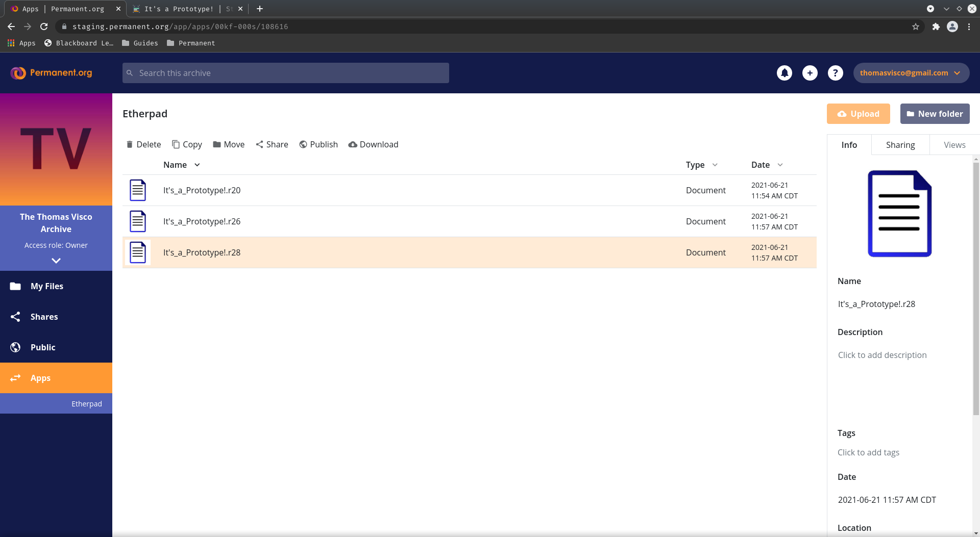The image size is (980, 537).
Task: Click to add description field
Action: tap(882, 355)
